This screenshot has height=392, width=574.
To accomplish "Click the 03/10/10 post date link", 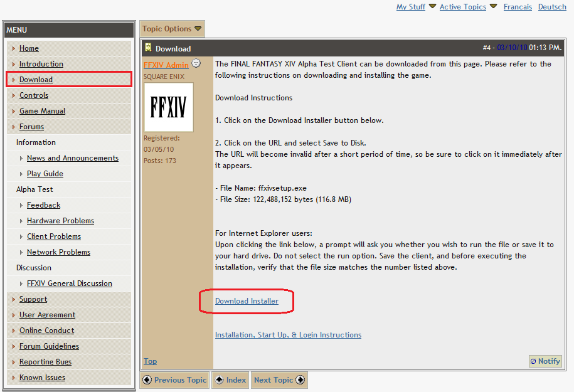I will pyautogui.click(x=512, y=48).
